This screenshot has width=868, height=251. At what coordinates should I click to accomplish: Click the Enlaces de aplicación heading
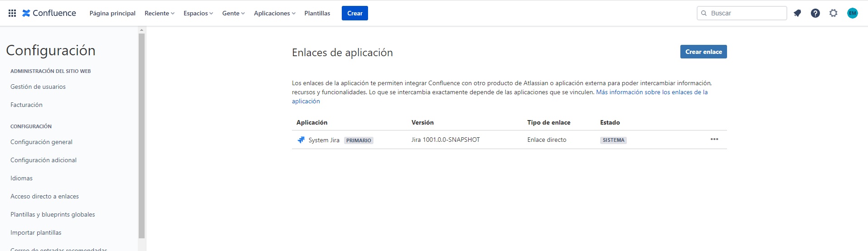point(342,53)
